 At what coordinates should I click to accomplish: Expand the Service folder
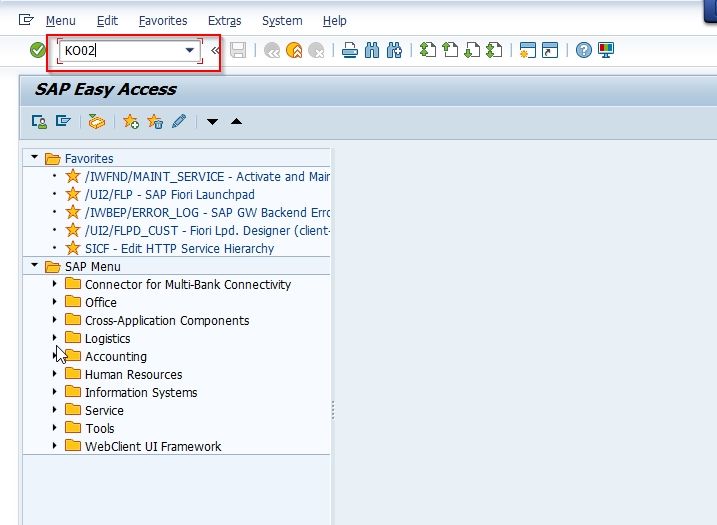(54, 409)
